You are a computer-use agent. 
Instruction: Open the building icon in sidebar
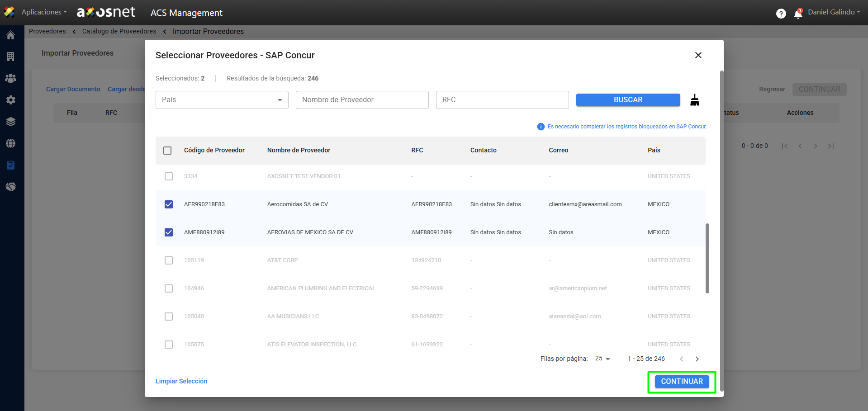(x=11, y=57)
